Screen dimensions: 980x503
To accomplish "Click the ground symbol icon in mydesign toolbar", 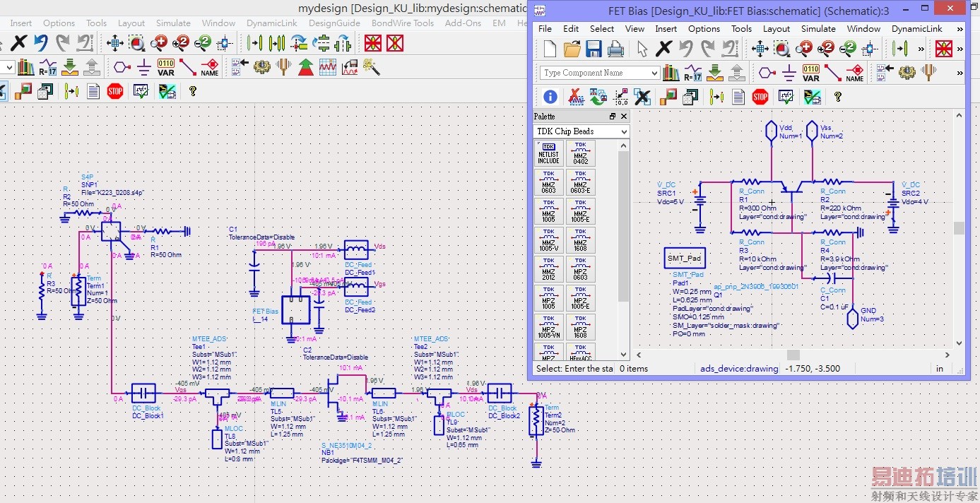I will (144, 68).
